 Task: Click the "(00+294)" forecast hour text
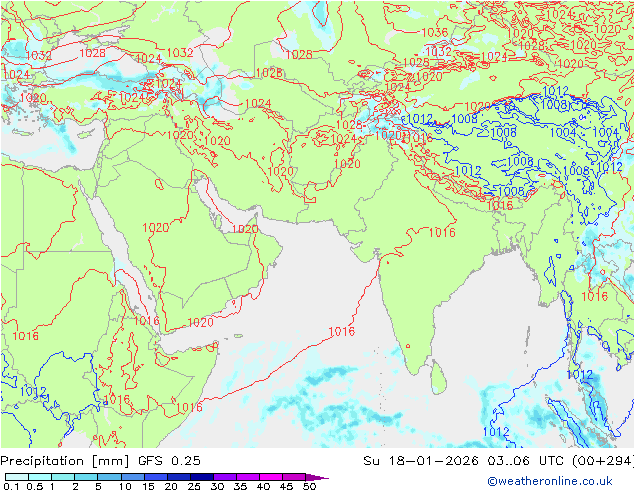tap(603, 461)
